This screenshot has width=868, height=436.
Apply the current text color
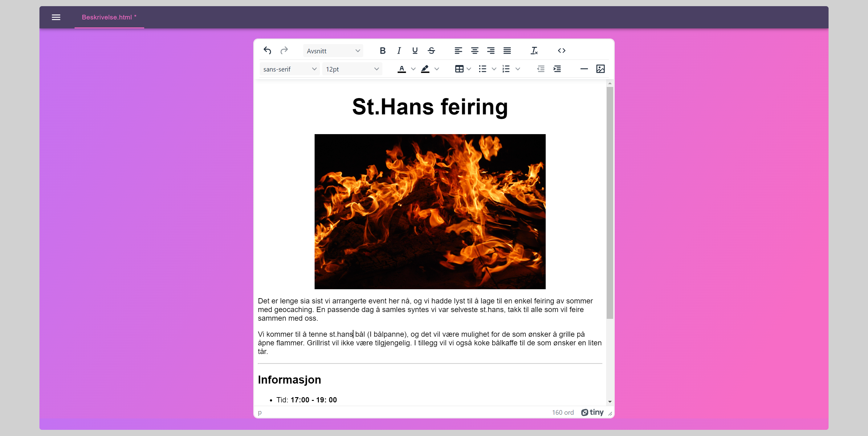coord(402,69)
